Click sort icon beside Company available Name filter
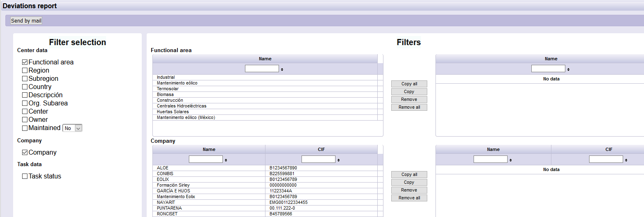 (226, 160)
